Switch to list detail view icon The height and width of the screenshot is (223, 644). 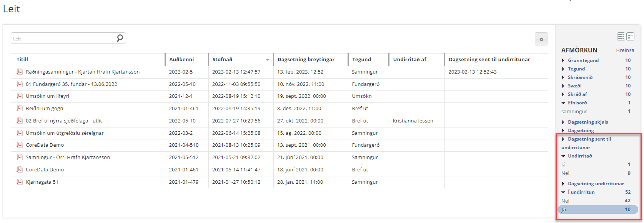tap(630, 37)
